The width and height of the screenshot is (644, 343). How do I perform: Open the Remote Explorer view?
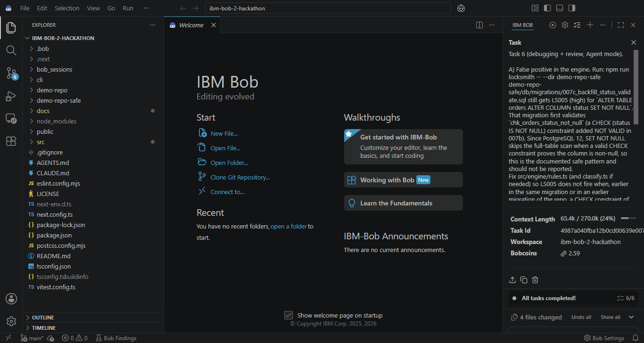click(x=11, y=119)
